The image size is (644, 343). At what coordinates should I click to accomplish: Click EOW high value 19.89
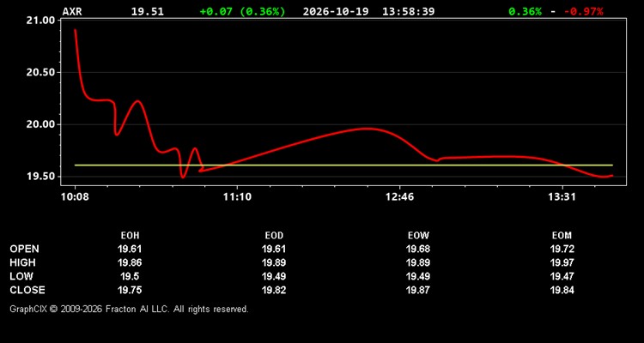point(418,262)
